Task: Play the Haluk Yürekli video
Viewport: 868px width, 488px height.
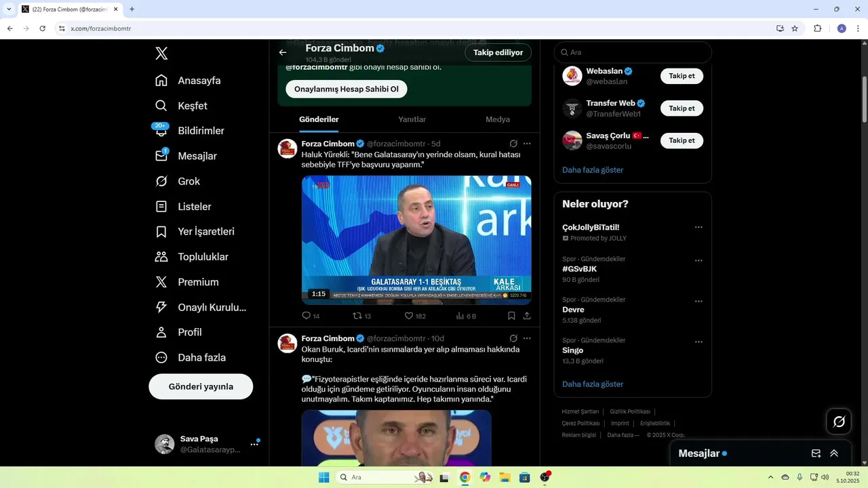Action: pyautogui.click(x=416, y=240)
